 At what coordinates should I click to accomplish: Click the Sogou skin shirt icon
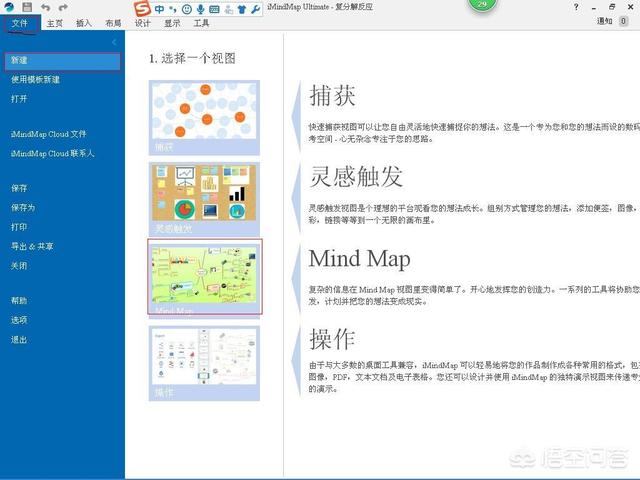click(243, 8)
